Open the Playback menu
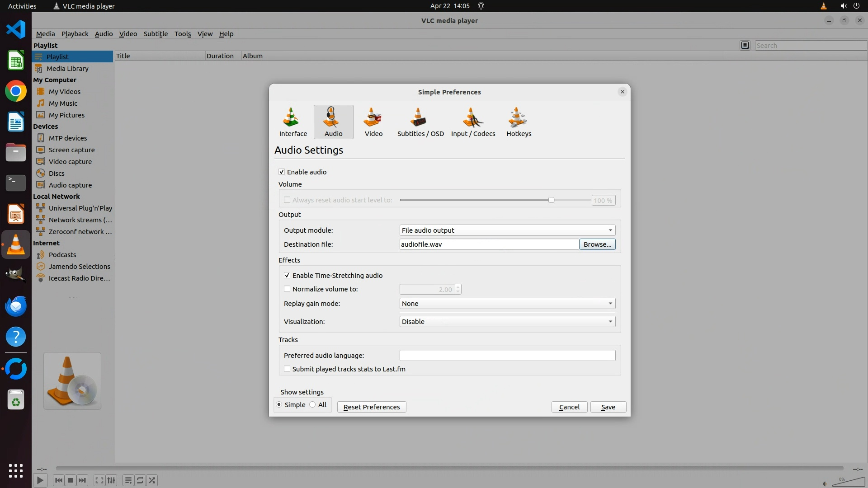Screen dimensions: 868x488 (75, 34)
